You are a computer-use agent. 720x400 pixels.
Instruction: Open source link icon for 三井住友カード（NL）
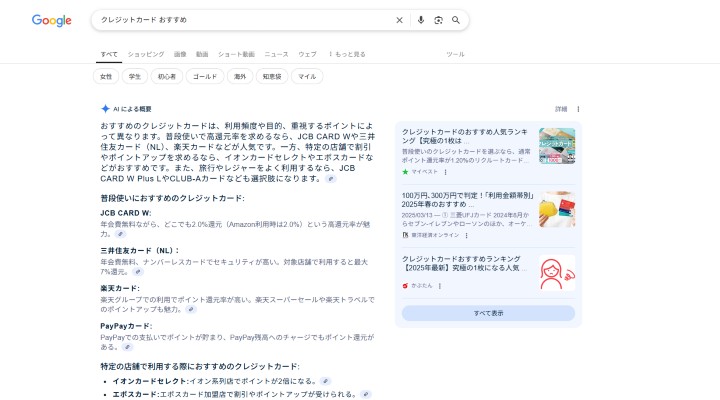tap(138, 272)
